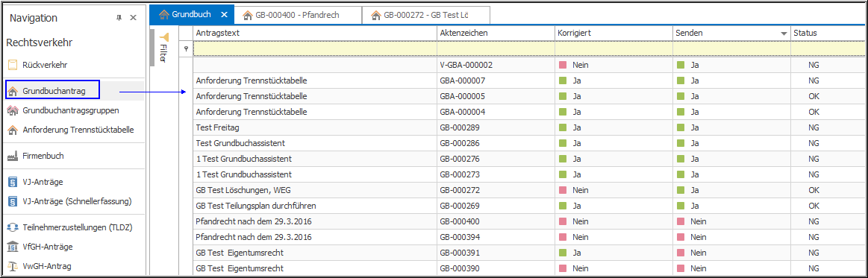This screenshot has height=278, width=868.
Task: Click the Grundbuchantragsgruppen houses icon
Action: click(12, 110)
